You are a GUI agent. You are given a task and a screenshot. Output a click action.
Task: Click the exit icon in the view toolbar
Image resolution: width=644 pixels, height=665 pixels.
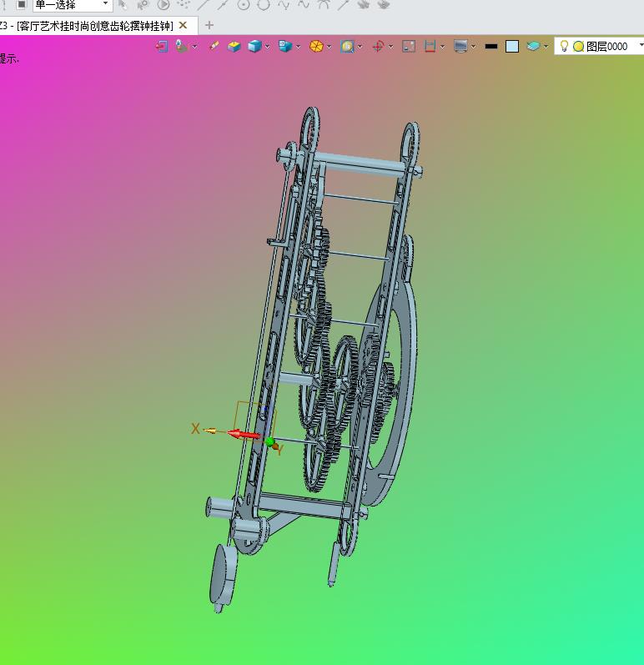point(162,46)
